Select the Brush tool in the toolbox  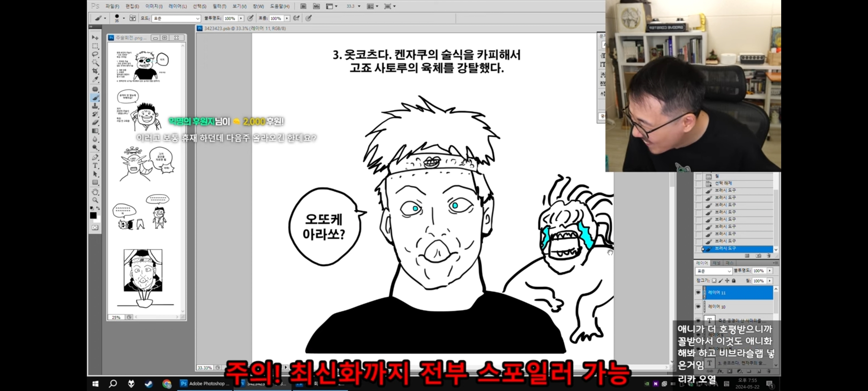[x=95, y=98]
